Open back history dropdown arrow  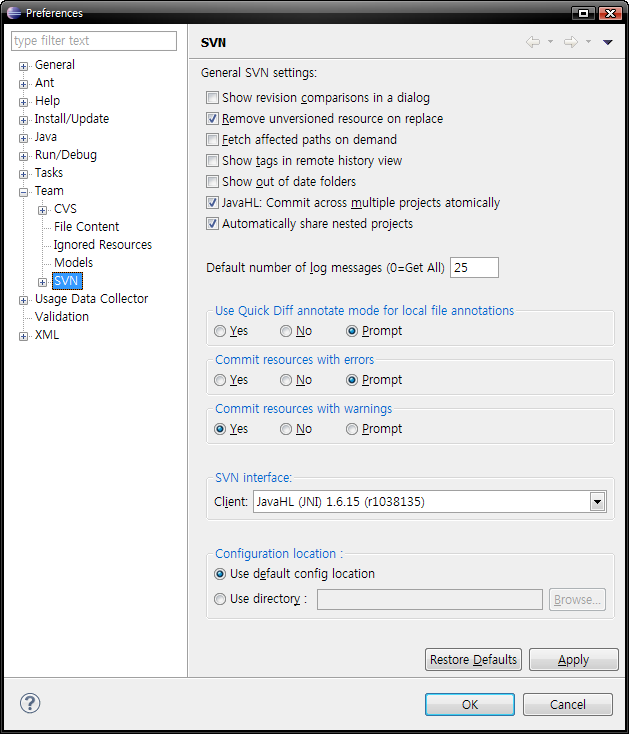tap(550, 42)
